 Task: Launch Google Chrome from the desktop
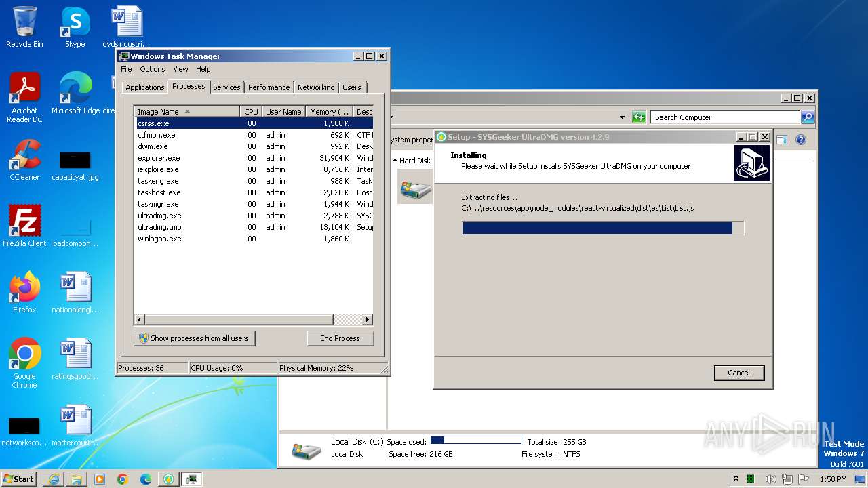tap(24, 363)
